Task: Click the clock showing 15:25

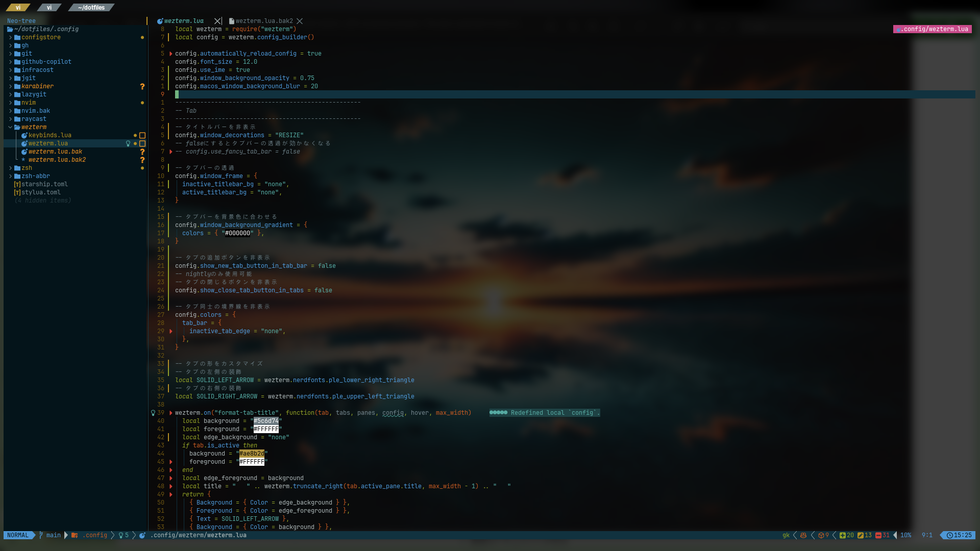Action: coord(959,535)
